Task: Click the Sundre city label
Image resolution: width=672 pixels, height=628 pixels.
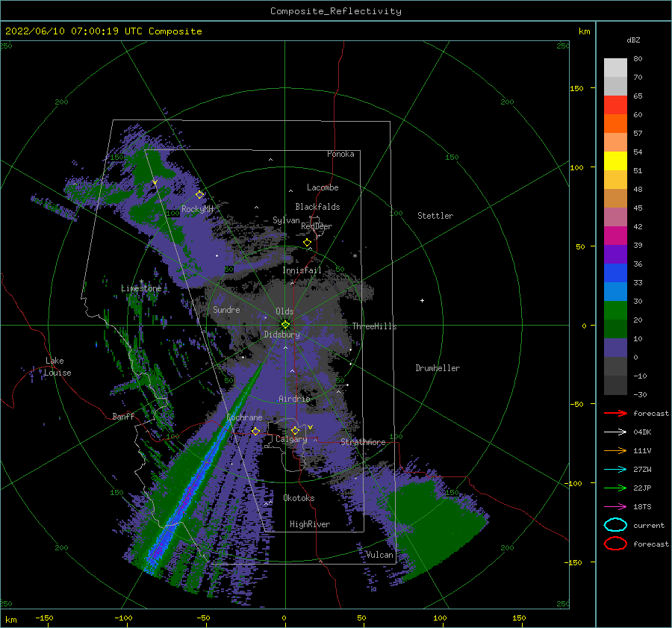Action: point(226,309)
